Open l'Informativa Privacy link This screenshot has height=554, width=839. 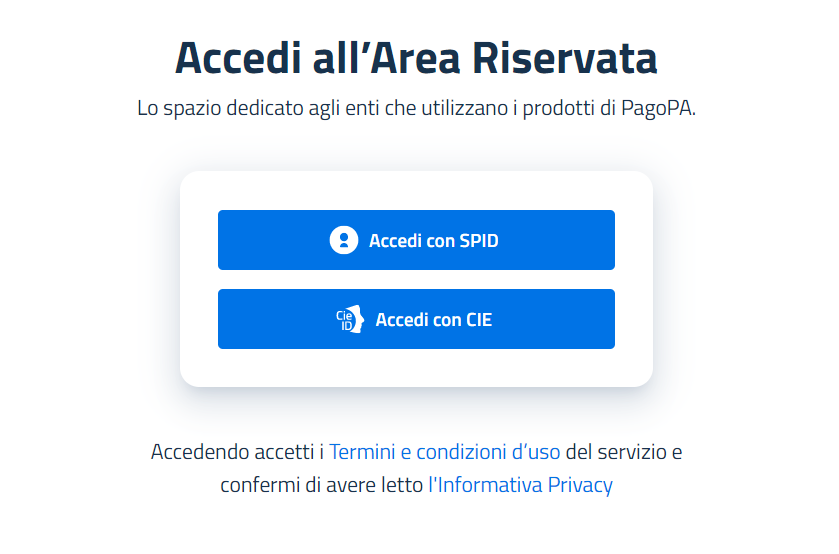point(520,486)
